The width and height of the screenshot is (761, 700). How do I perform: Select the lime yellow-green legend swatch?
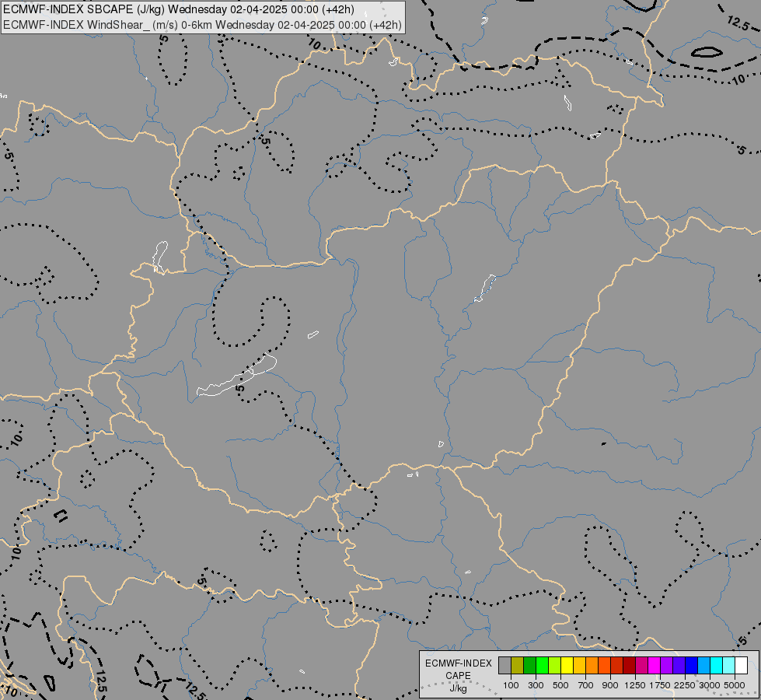555,665
